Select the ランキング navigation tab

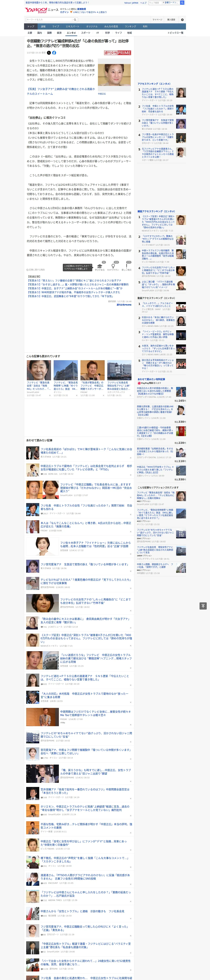131,27
